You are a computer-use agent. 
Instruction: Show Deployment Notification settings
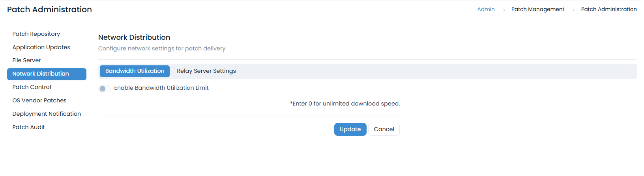pos(47,114)
